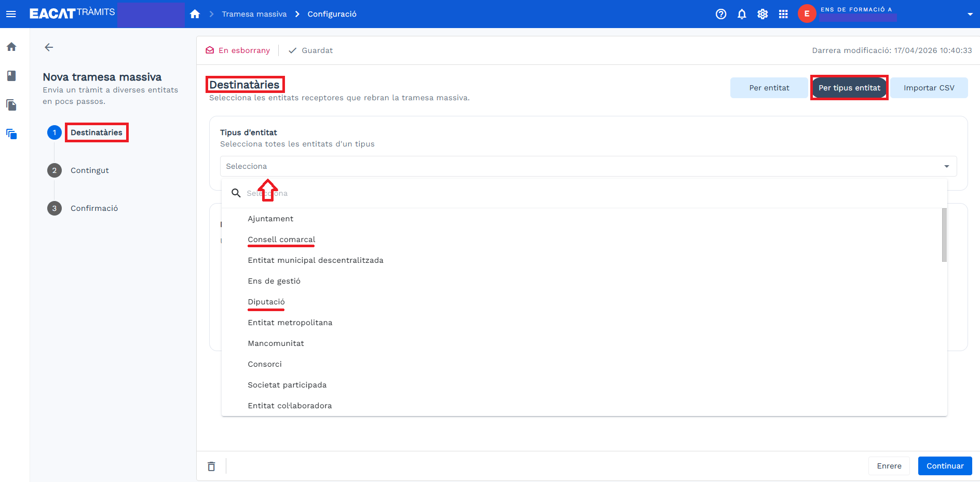Click the back arrow in side panel

pos(49,47)
